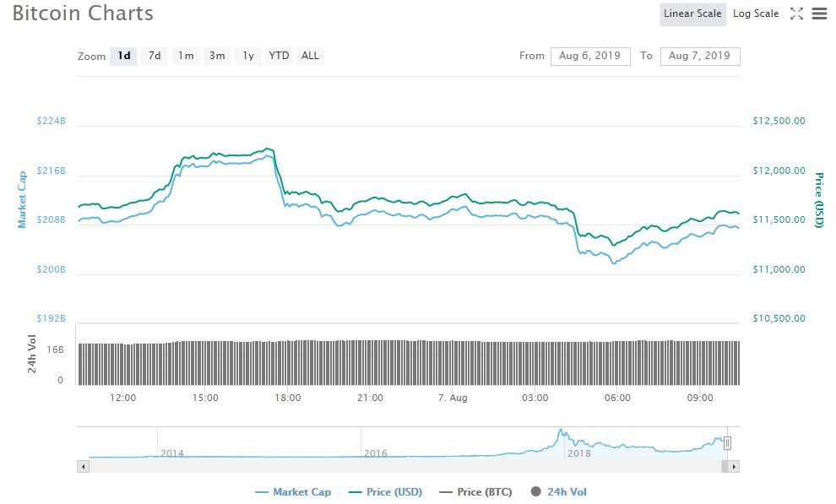
Task: Click the 2018 peak in navigator
Action: click(x=561, y=431)
